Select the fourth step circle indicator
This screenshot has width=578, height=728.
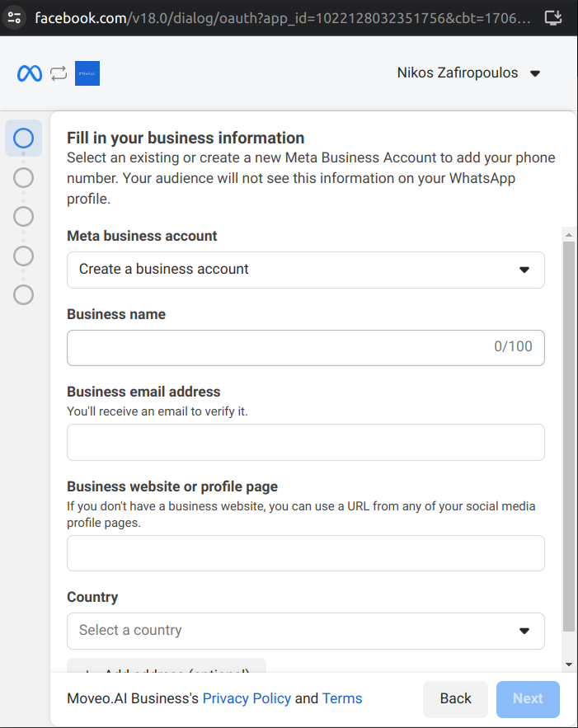point(24,256)
